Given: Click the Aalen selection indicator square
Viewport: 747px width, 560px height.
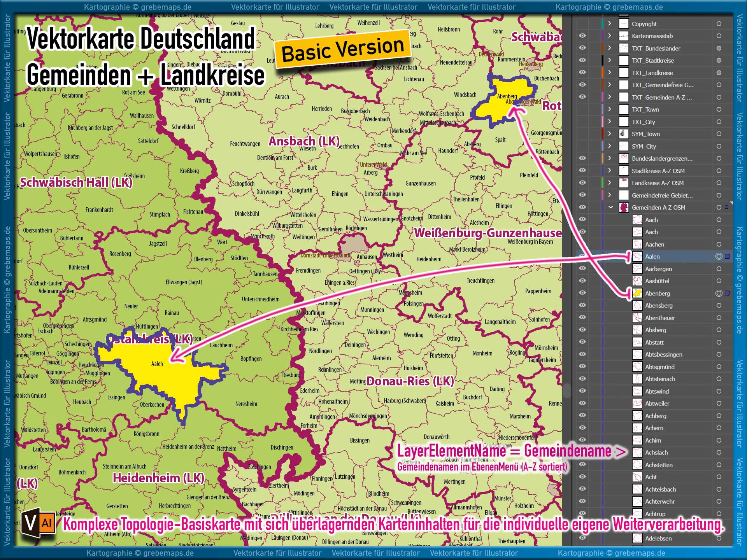Looking at the screenshot, I should pos(727,256).
